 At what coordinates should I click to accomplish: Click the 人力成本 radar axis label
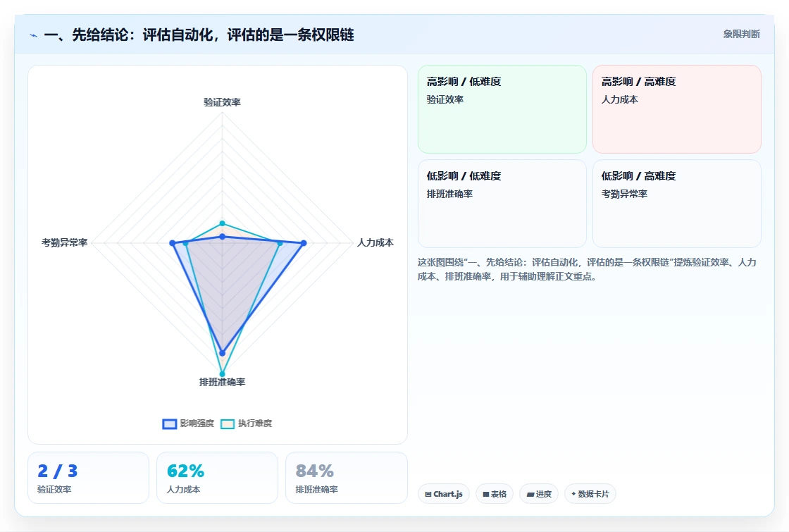pyautogui.click(x=375, y=242)
